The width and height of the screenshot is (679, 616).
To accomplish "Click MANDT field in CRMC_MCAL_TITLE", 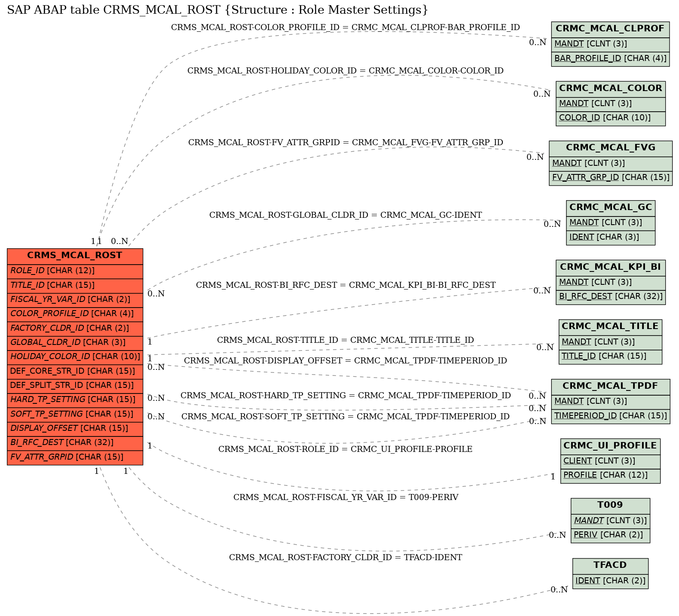I will point(610,342).
